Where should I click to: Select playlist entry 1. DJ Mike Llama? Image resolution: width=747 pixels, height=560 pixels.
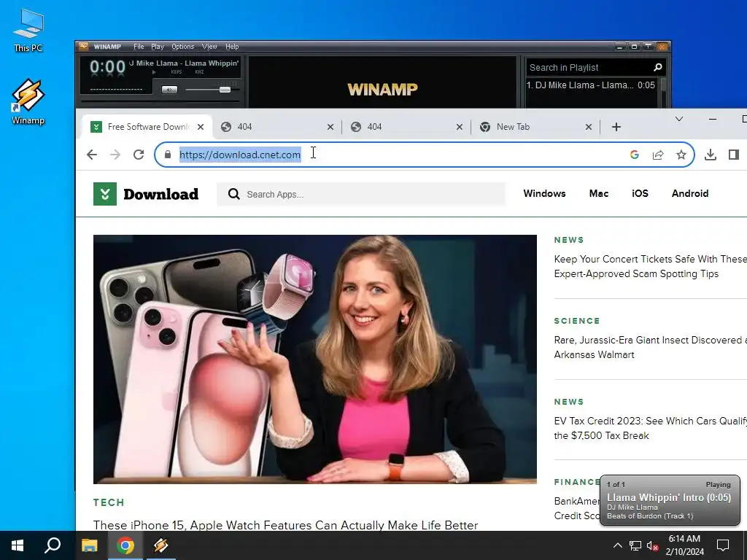tap(591, 85)
